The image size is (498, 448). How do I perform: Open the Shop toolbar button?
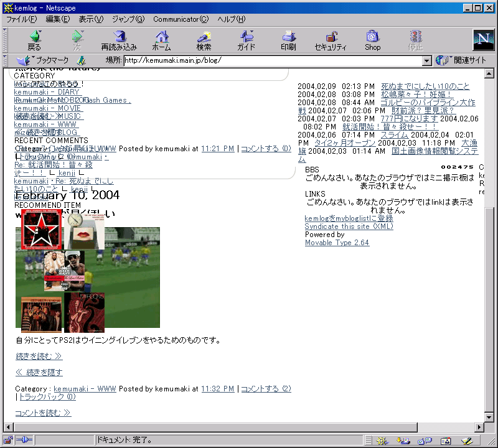pos(372,40)
